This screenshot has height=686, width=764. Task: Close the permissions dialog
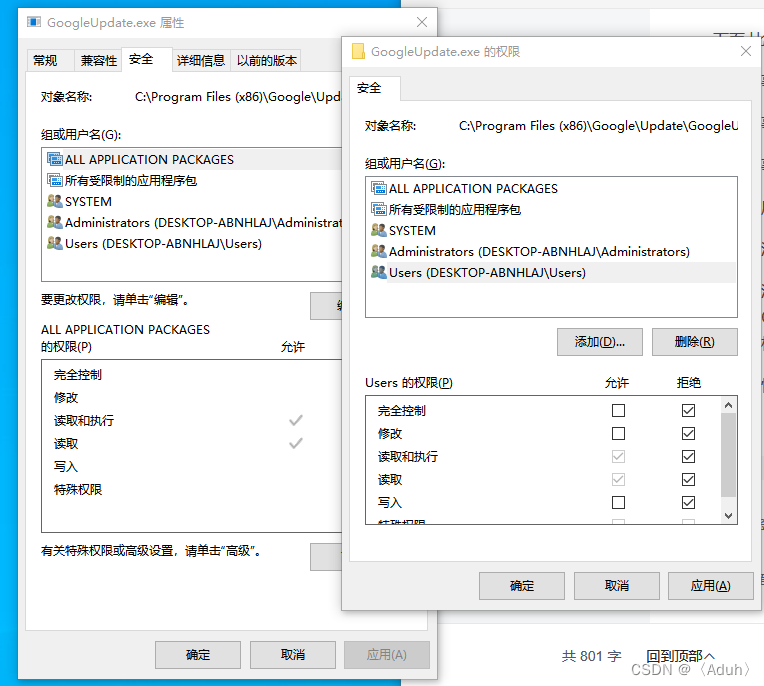pyautogui.click(x=745, y=51)
